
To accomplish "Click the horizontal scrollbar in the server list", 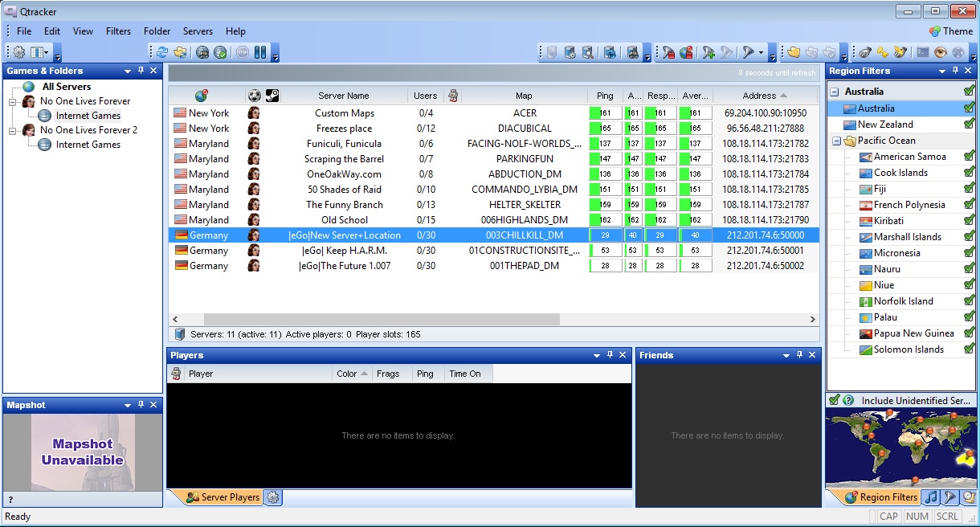I will [382, 319].
